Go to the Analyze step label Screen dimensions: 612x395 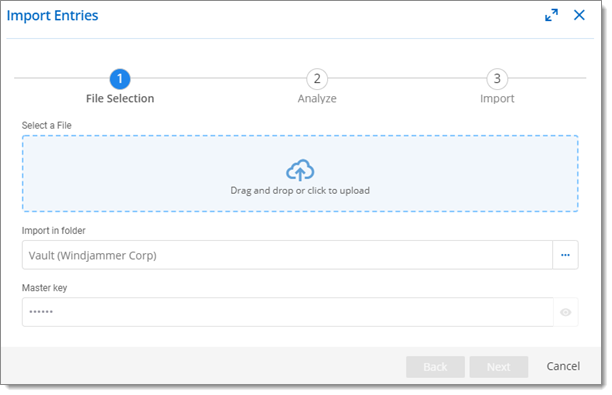click(x=317, y=99)
